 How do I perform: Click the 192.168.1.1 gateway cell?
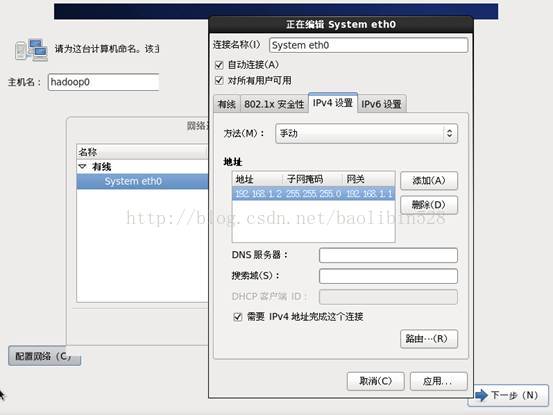tap(369, 194)
